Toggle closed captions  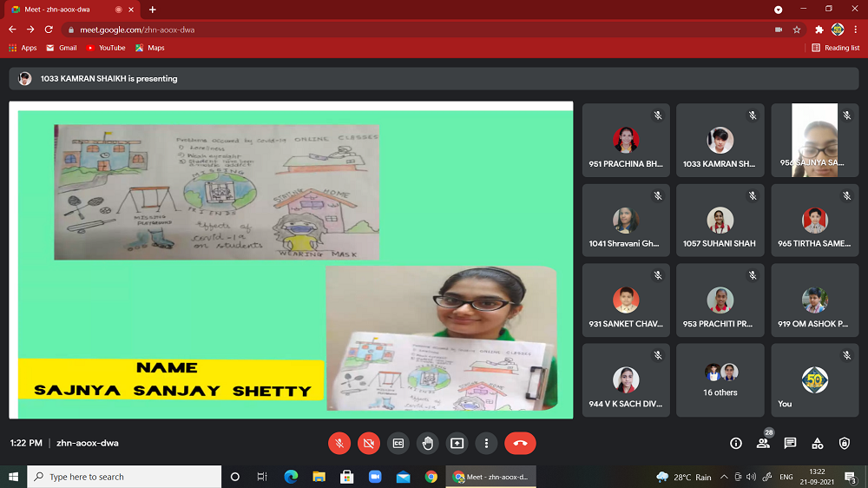398,443
